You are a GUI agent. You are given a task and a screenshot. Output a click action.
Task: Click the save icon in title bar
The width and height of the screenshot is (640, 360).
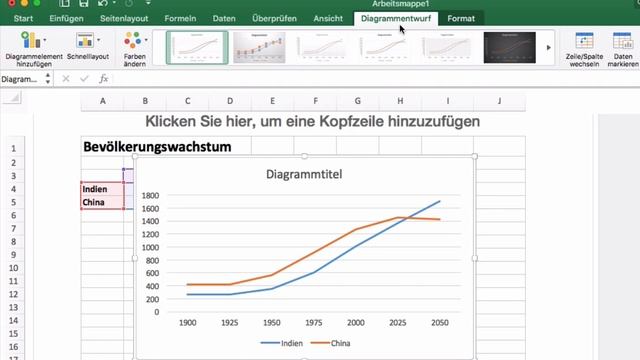[84, 4]
